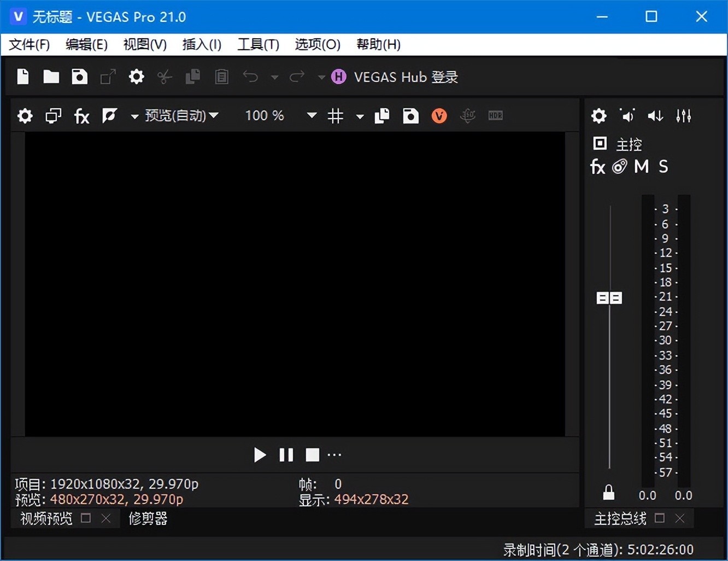
Task: Expand the preview quality dropdown
Action: [180, 116]
